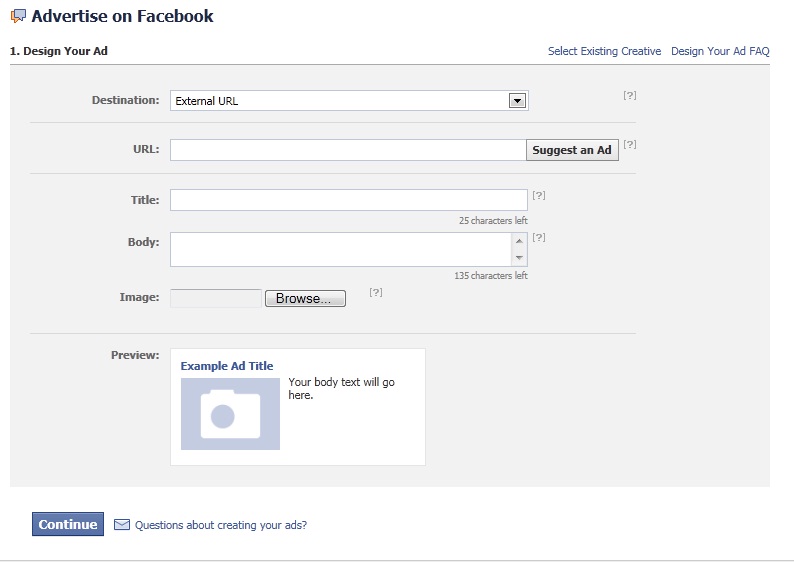Screen dimensions: 794x562
Task: Click the Advertise on Facebook megaphone icon
Action: 18,16
